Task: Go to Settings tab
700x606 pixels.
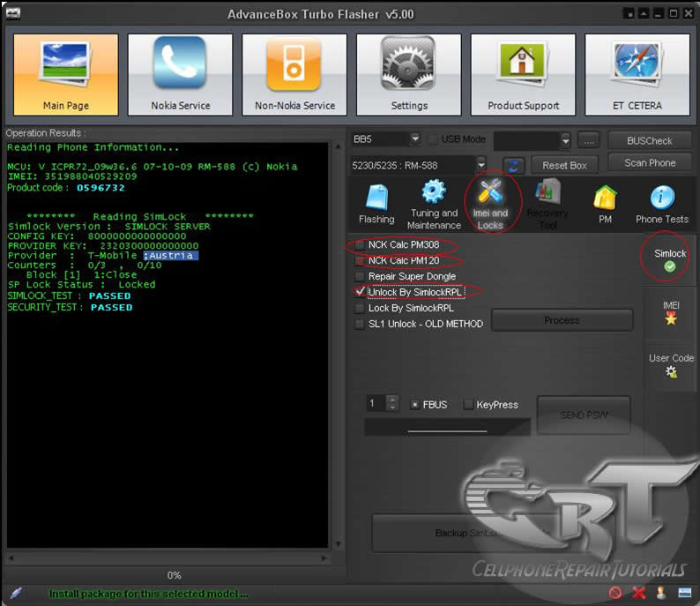Action: [x=409, y=75]
